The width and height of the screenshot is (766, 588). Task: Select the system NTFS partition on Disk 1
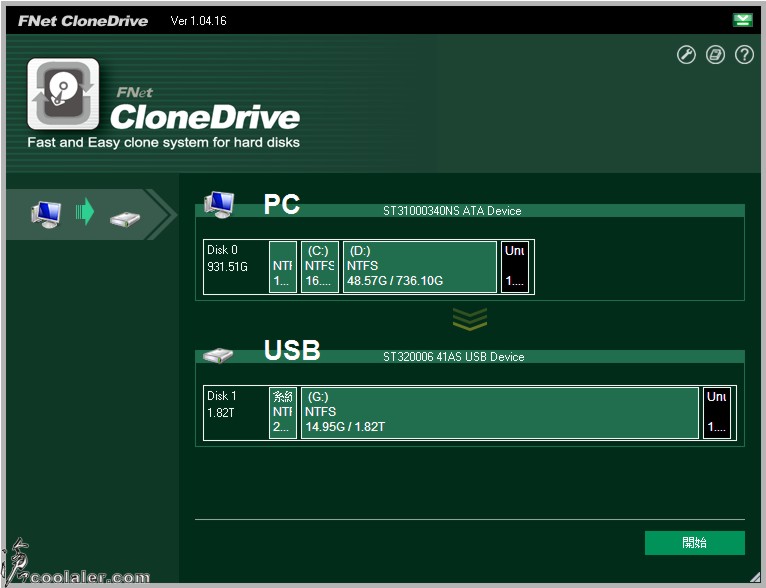[x=283, y=413]
